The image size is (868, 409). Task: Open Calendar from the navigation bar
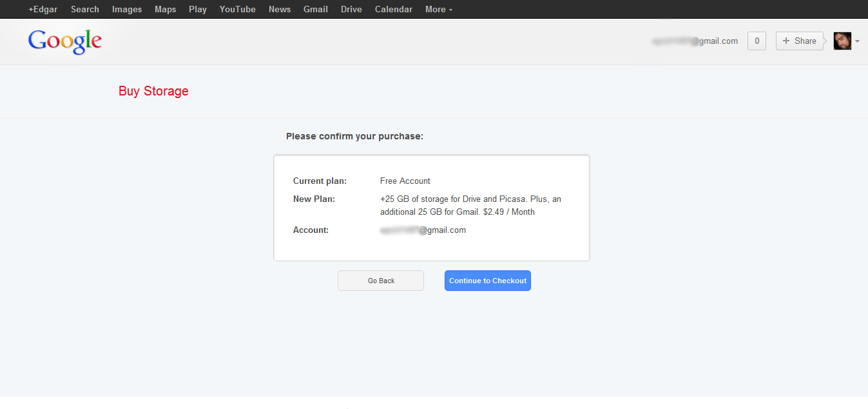393,9
